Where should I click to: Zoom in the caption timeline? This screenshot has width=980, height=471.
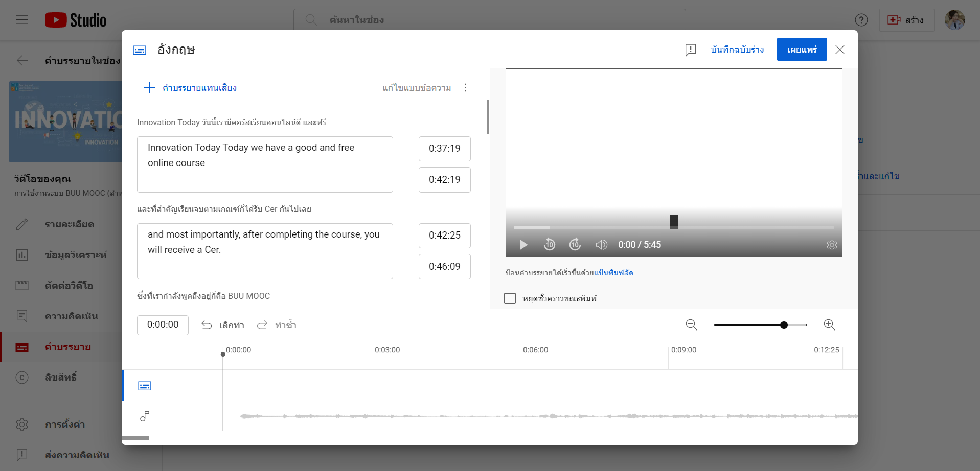pyautogui.click(x=829, y=325)
